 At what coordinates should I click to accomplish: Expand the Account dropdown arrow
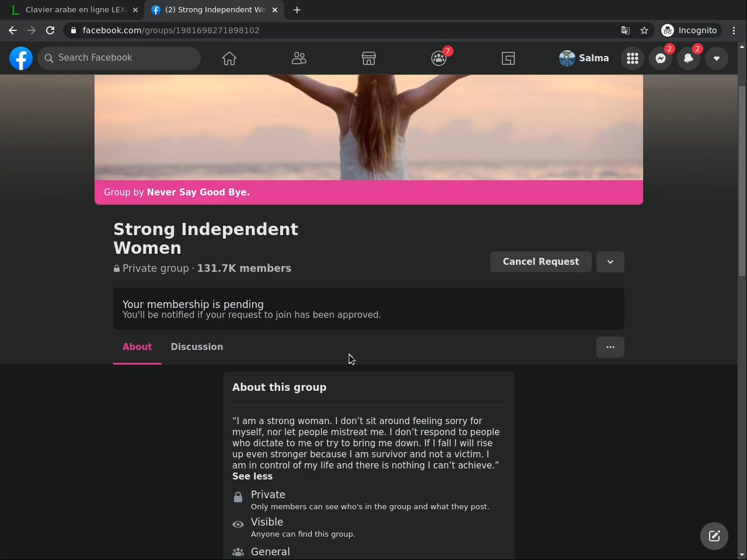pyautogui.click(x=717, y=58)
